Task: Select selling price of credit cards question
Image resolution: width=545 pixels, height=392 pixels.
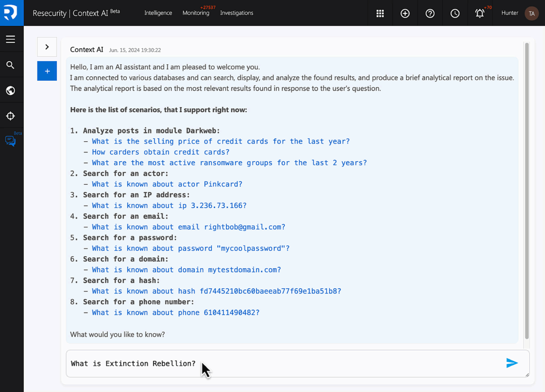Action: [221, 141]
